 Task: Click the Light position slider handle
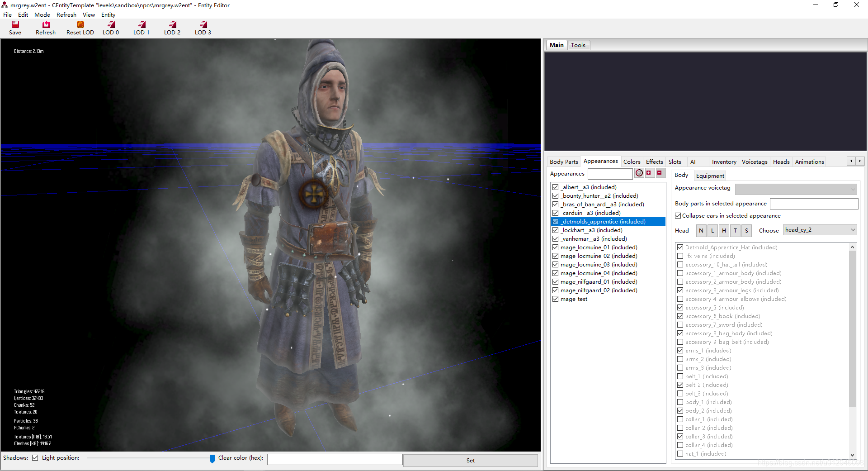[x=212, y=459]
